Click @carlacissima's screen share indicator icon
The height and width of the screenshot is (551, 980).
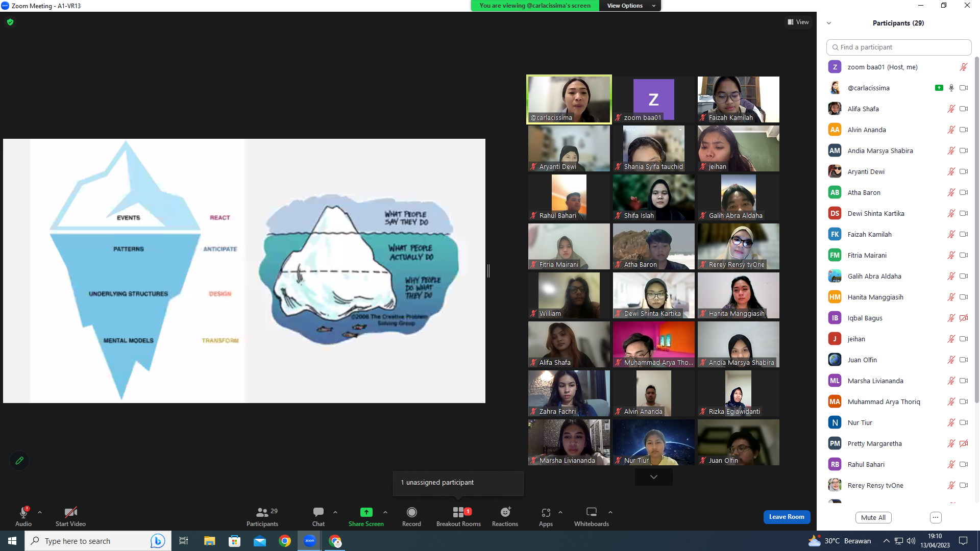tap(939, 88)
